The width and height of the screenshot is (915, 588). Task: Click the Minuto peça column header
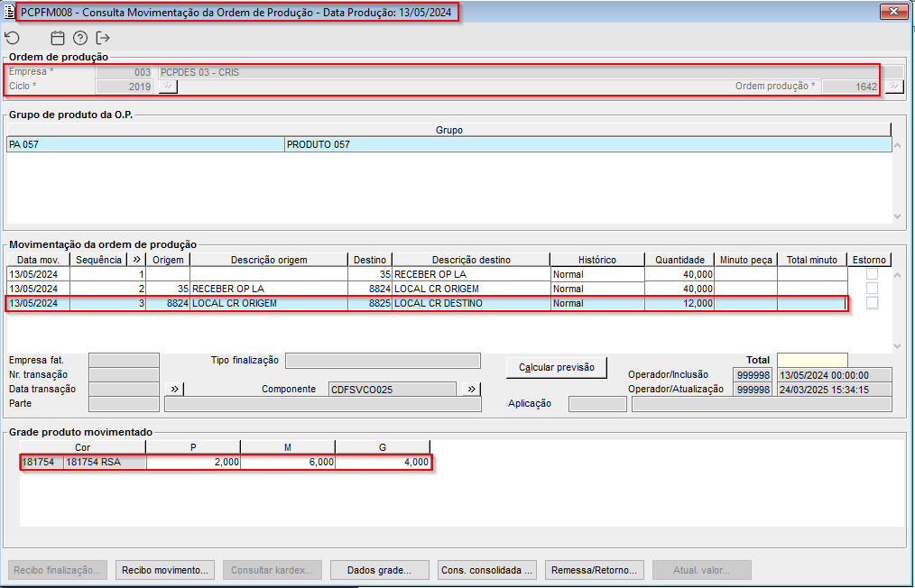tap(745, 260)
